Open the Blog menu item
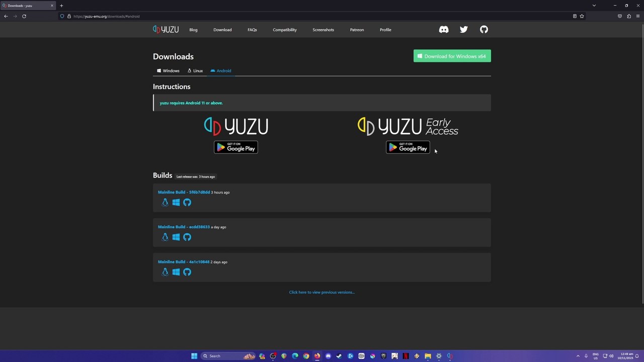This screenshot has height=362, width=644. [193, 30]
